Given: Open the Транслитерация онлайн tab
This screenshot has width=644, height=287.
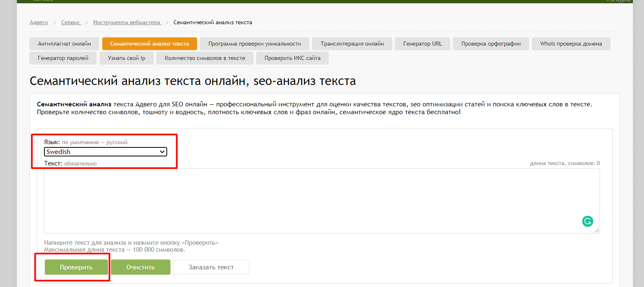Looking at the screenshot, I should 352,44.
